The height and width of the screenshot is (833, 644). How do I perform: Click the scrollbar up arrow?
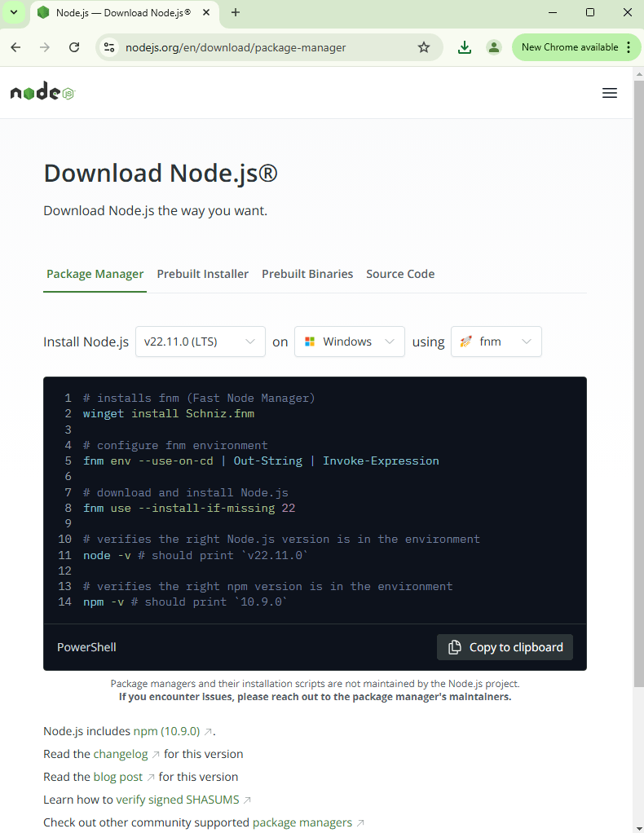click(x=638, y=73)
